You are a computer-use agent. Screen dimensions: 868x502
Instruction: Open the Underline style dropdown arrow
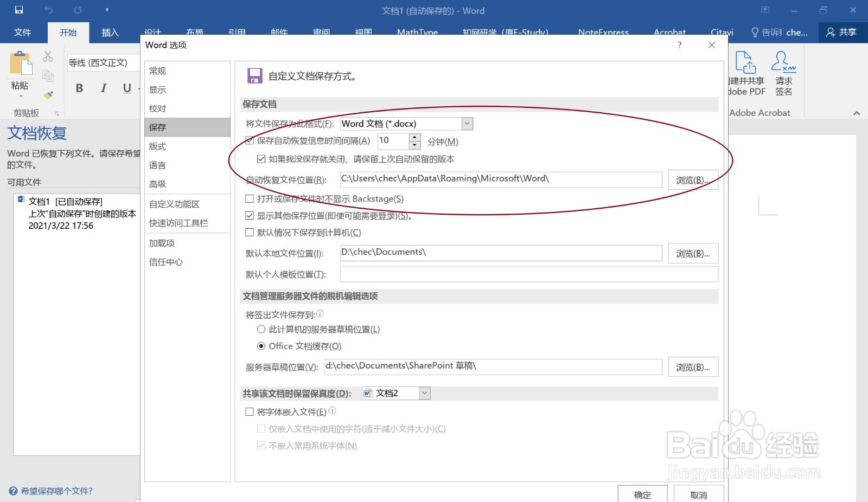tap(139, 88)
